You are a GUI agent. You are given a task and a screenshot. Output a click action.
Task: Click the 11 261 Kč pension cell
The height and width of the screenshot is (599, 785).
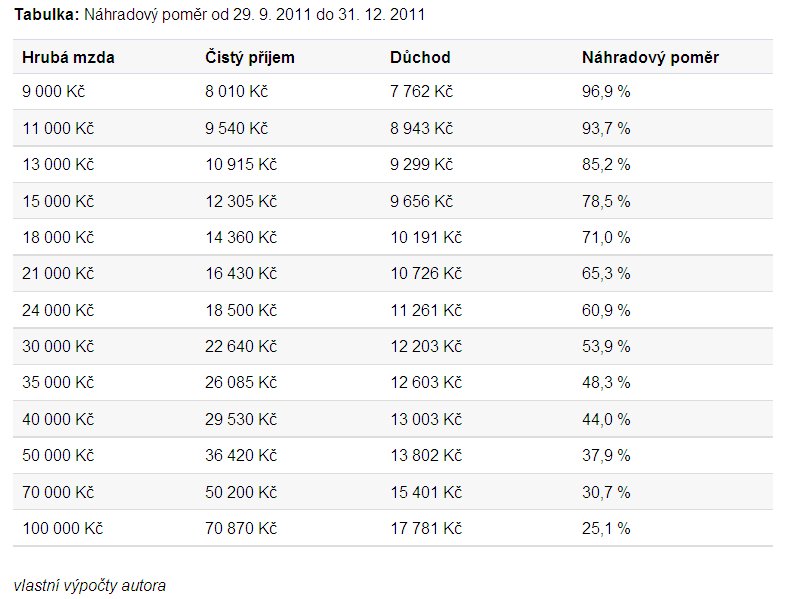pyautogui.click(x=425, y=310)
